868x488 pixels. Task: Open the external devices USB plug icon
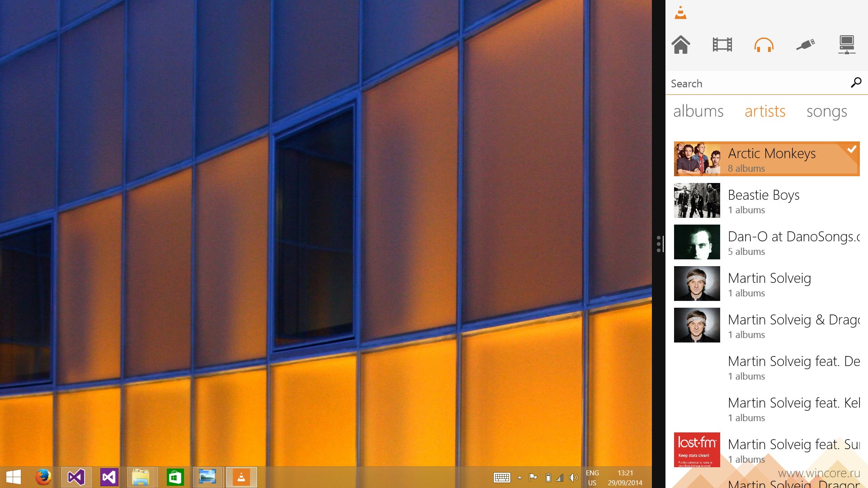click(805, 45)
